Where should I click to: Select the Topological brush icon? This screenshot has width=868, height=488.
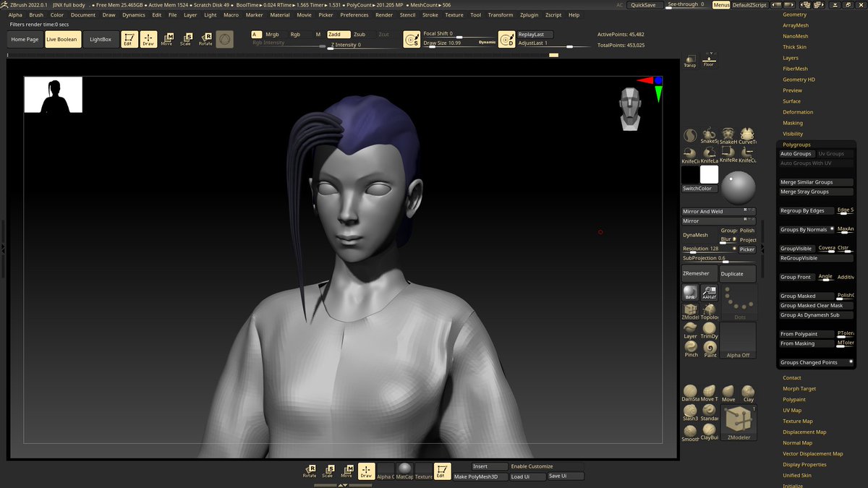tap(709, 312)
